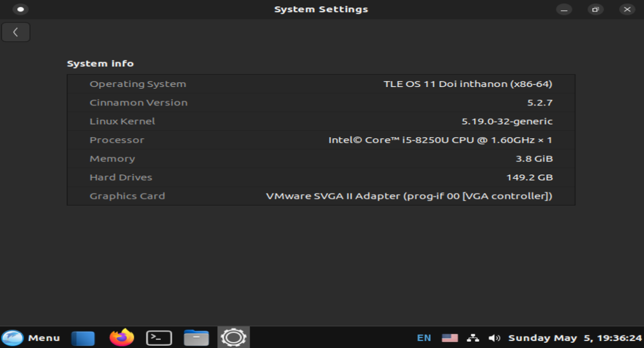
Task: Click the 'Cinnamon Version' label
Action: [x=138, y=103]
